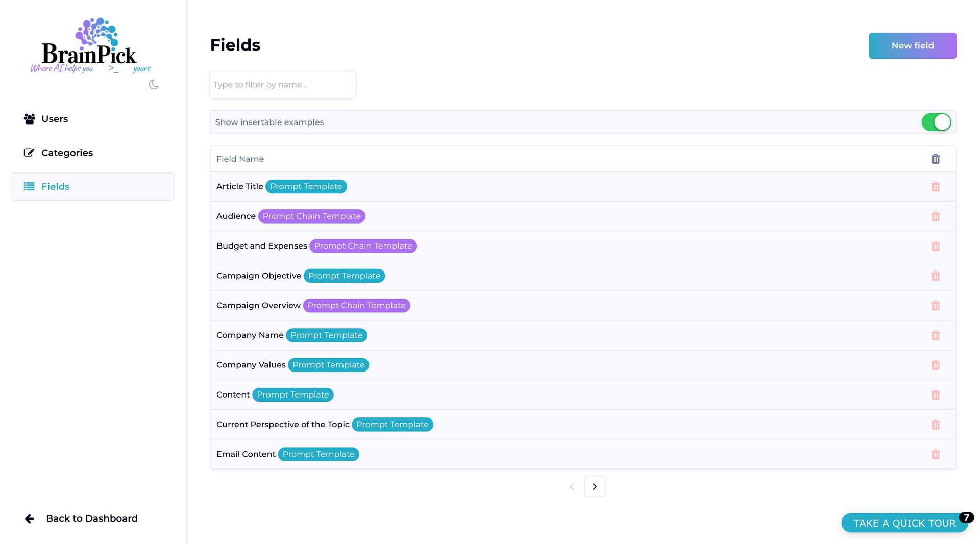Focus the filter by name input
Screen dimensions: 980x544
tap(283, 85)
